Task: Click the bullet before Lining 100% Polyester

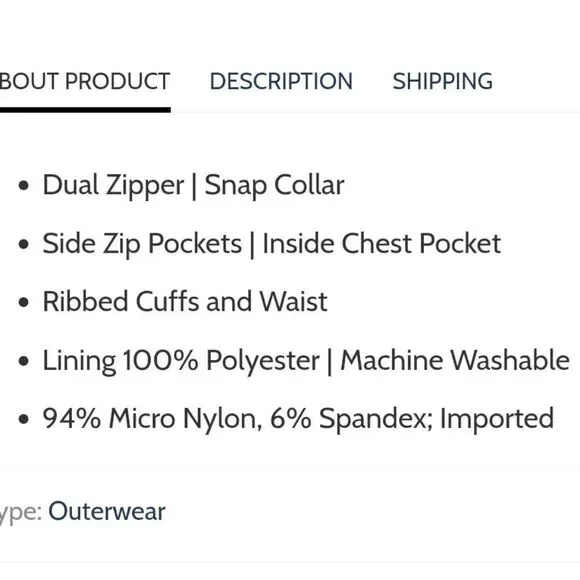Action: (x=23, y=361)
